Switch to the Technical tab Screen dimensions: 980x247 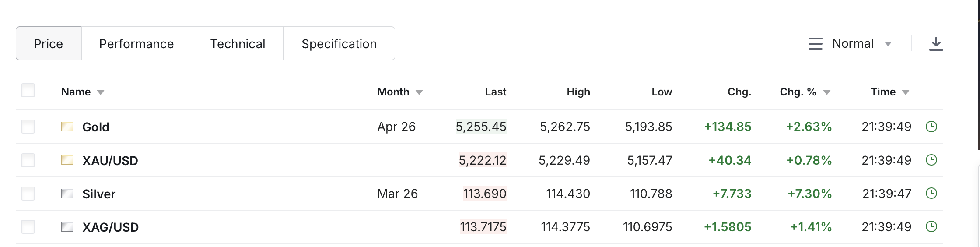(x=238, y=44)
